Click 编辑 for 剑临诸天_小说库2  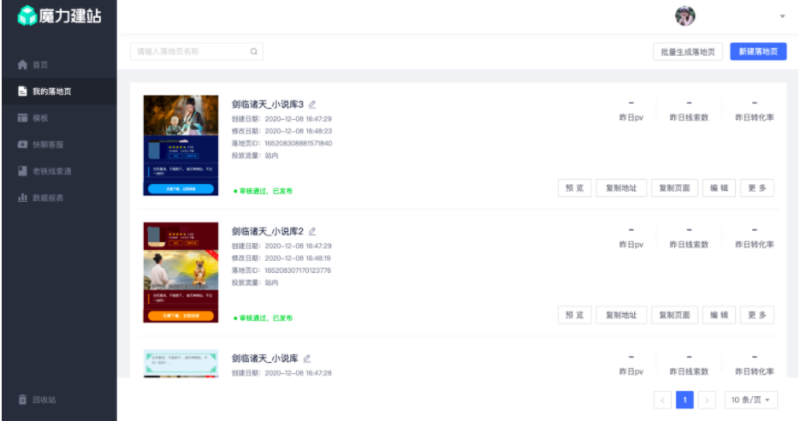[x=719, y=315]
